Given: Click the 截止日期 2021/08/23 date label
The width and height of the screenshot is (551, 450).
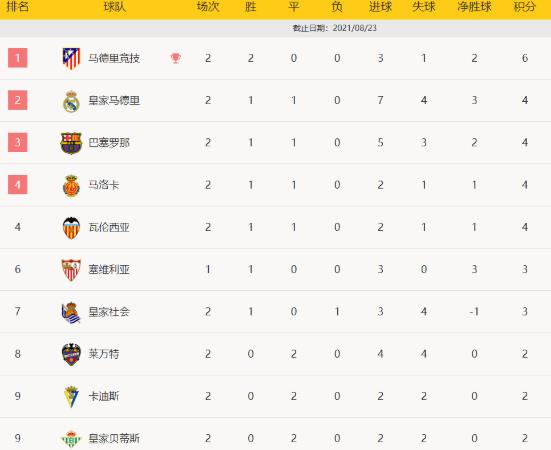Looking at the screenshot, I should pos(335,28).
